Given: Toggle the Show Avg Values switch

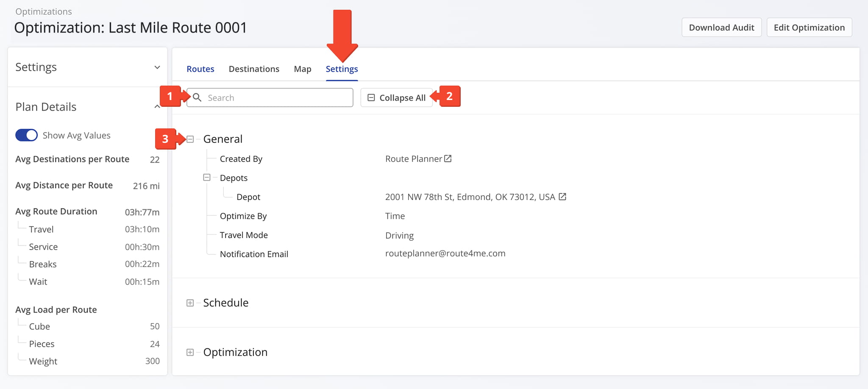Looking at the screenshot, I should click(26, 135).
